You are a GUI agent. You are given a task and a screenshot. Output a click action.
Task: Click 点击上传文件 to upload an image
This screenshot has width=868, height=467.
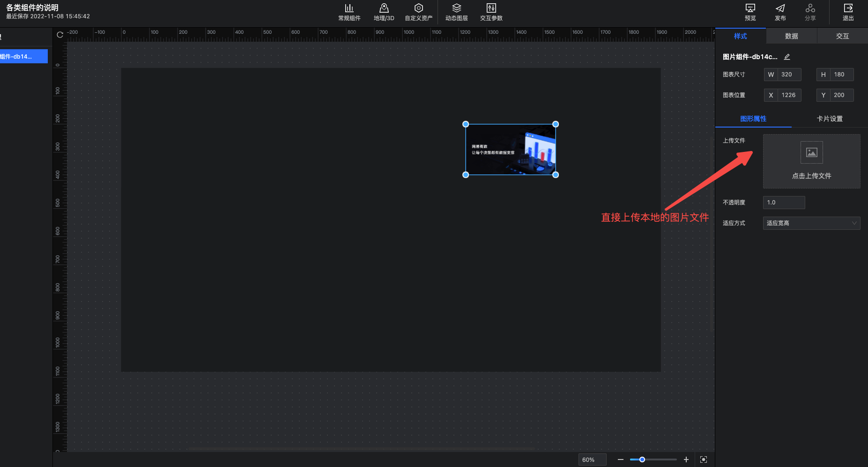coord(811,161)
